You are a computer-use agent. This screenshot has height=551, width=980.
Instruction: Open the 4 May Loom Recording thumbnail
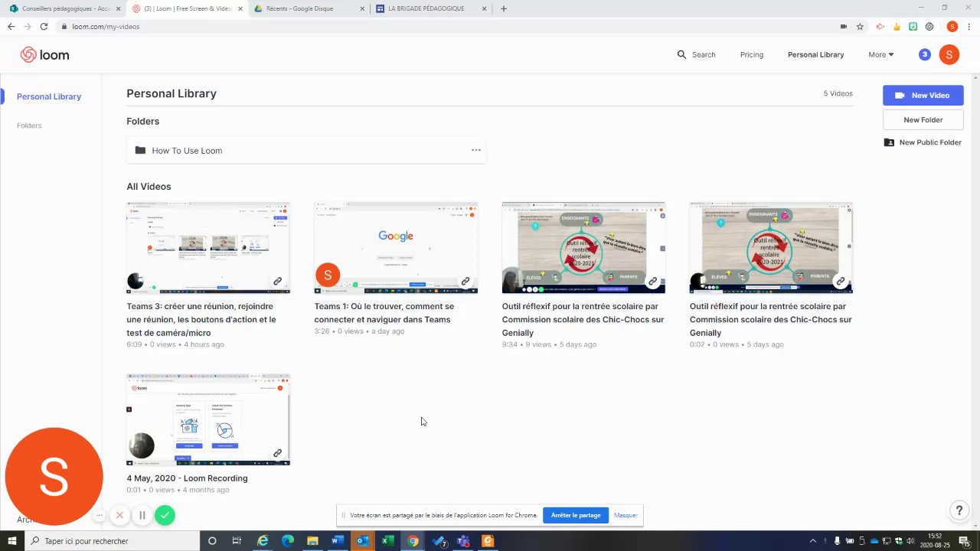tap(208, 419)
